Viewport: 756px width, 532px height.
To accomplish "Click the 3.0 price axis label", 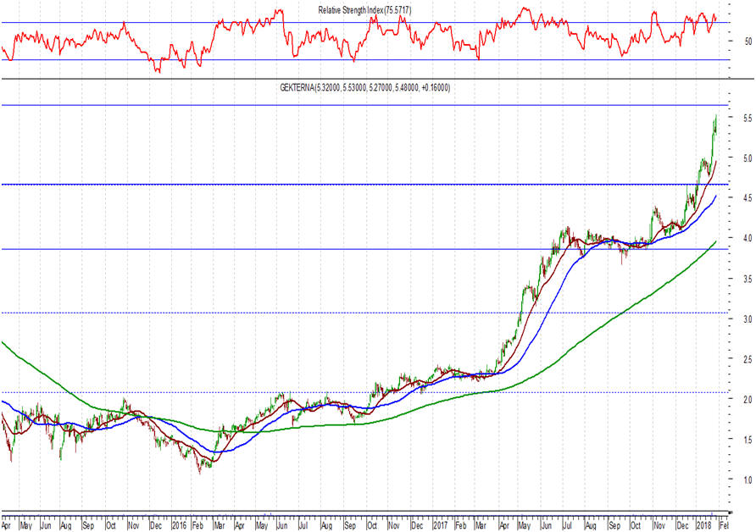I will click(748, 319).
